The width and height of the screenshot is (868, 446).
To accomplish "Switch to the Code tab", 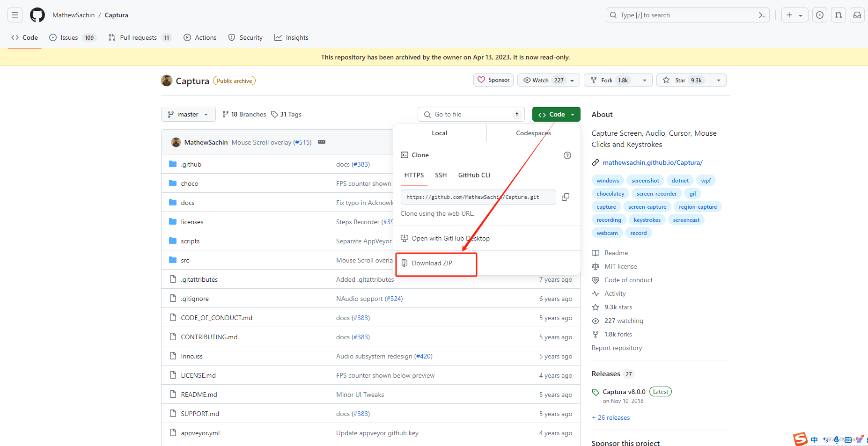I will [x=25, y=37].
